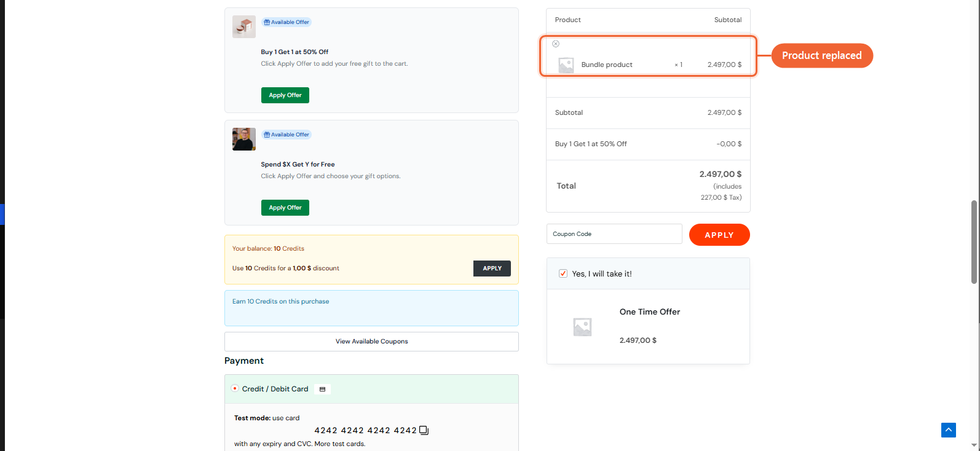Click the -0,00 $ discount value

click(x=729, y=144)
